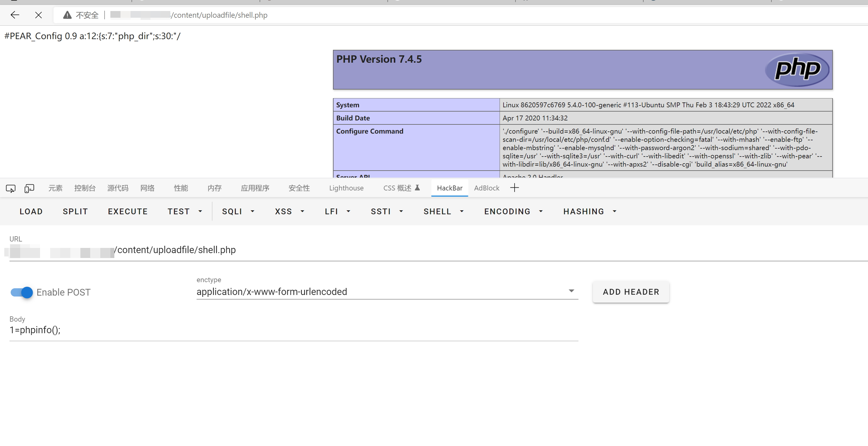868x446 pixels.
Task: Open the LFI payload dropdown
Action: coord(337,211)
